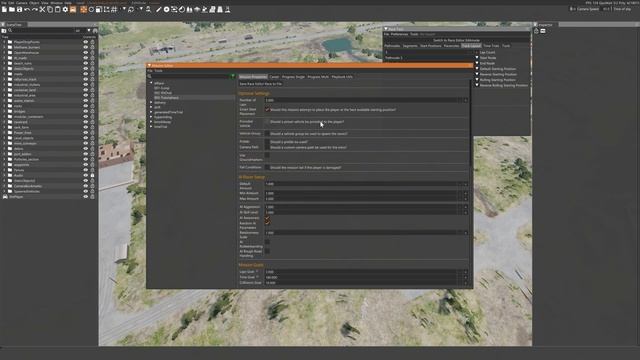Enable the Vehicle Group checkbox
Image resolution: width=640 pixels, height=360 pixels.
tap(267, 133)
